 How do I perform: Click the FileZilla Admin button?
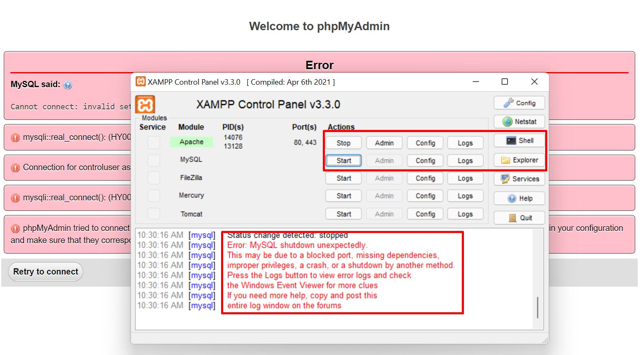click(x=384, y=178)
